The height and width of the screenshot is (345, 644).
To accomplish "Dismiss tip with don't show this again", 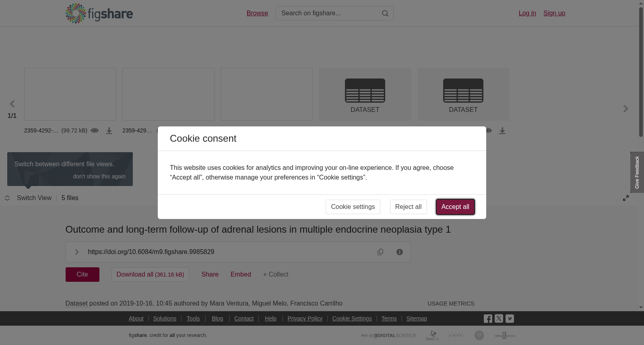I will [99, 176].
